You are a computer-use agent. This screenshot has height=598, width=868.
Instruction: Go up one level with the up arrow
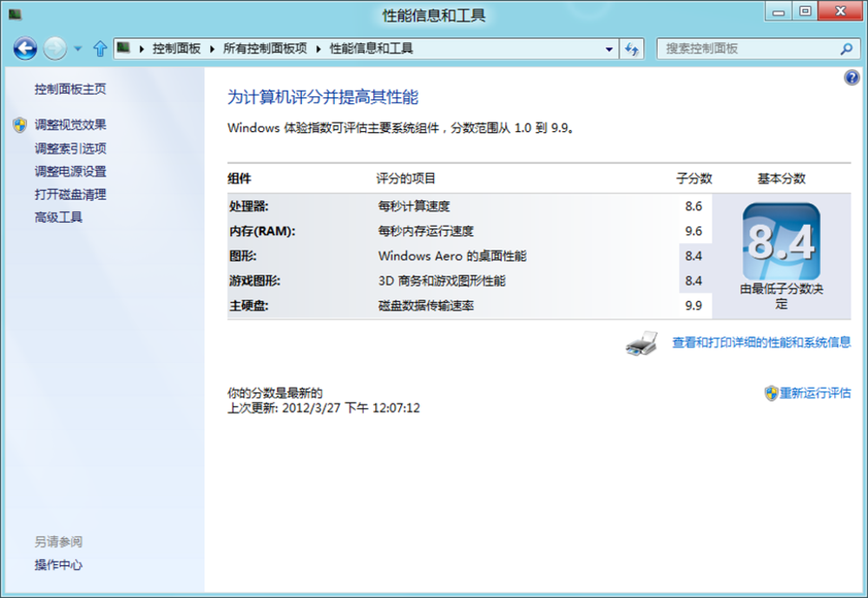pos(100,49)
